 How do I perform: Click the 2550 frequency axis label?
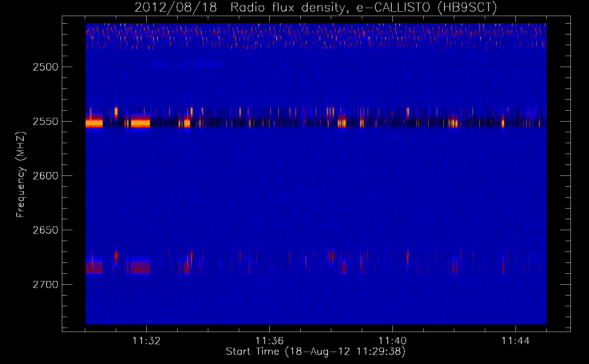pyautogui.click(x=46, y=121)
